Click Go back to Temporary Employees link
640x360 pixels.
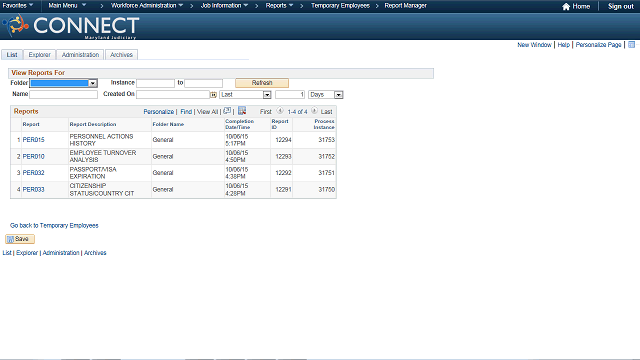[x=54, y=225]
